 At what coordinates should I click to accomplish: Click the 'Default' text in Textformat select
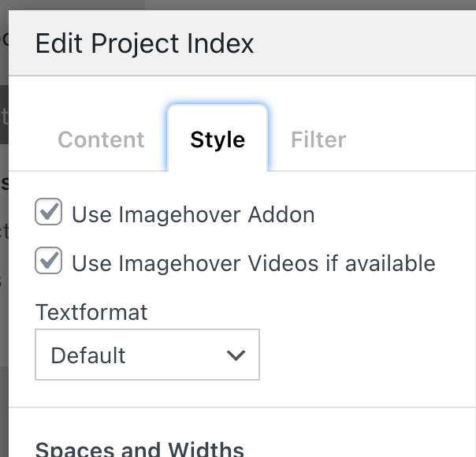(88, 355)
